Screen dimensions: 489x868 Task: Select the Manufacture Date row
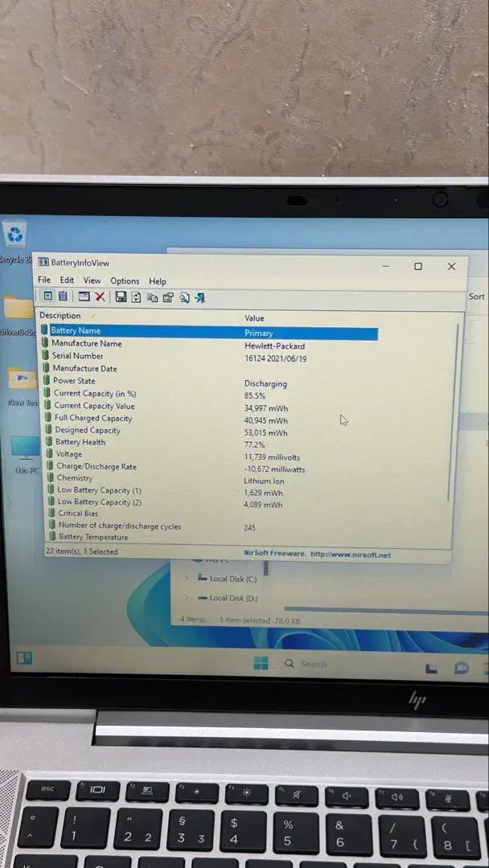[x=209, y=369]
